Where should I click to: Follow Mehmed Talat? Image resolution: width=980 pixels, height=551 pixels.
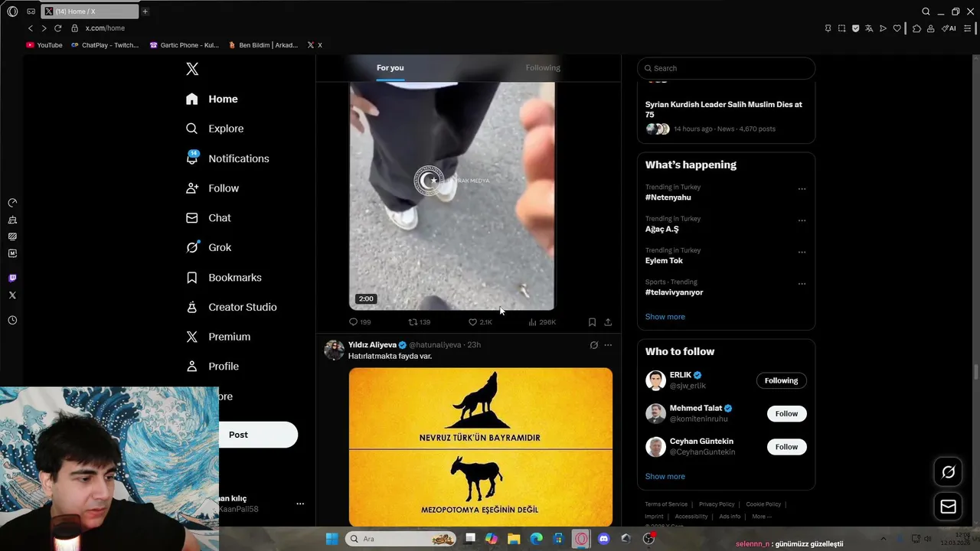click(786, 414)
